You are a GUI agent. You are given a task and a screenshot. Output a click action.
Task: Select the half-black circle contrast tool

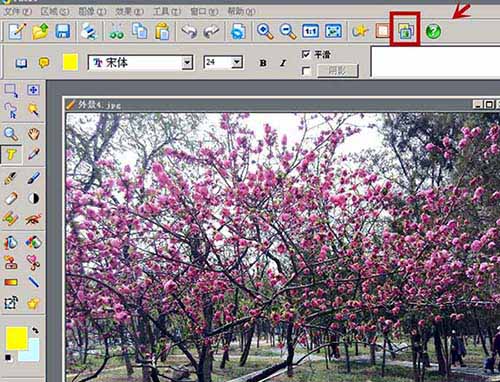point(33,199)
